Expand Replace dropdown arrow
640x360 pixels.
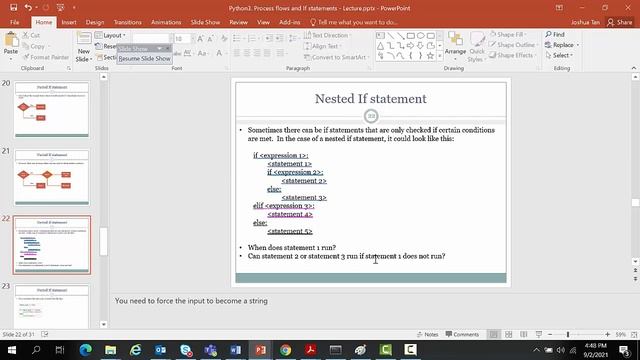(578, 44)
